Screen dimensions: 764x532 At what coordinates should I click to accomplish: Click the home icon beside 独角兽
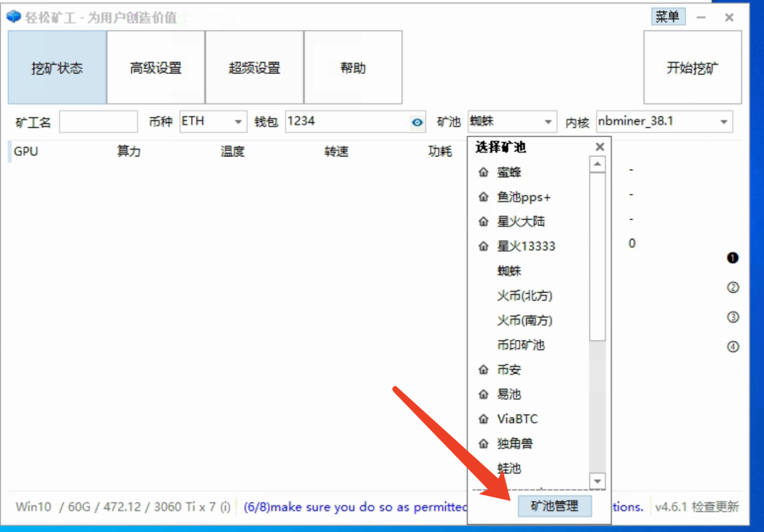click(x=483, y=444)
